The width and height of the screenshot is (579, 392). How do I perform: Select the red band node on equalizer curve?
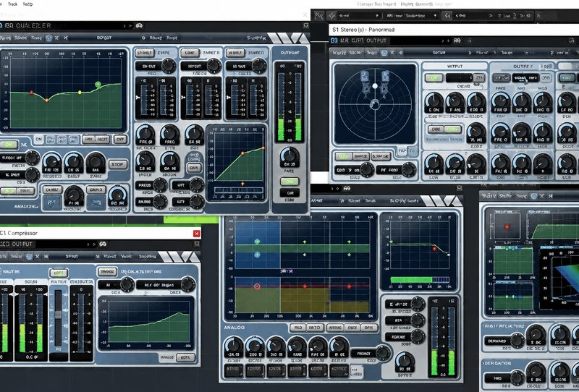coord(31,93)
